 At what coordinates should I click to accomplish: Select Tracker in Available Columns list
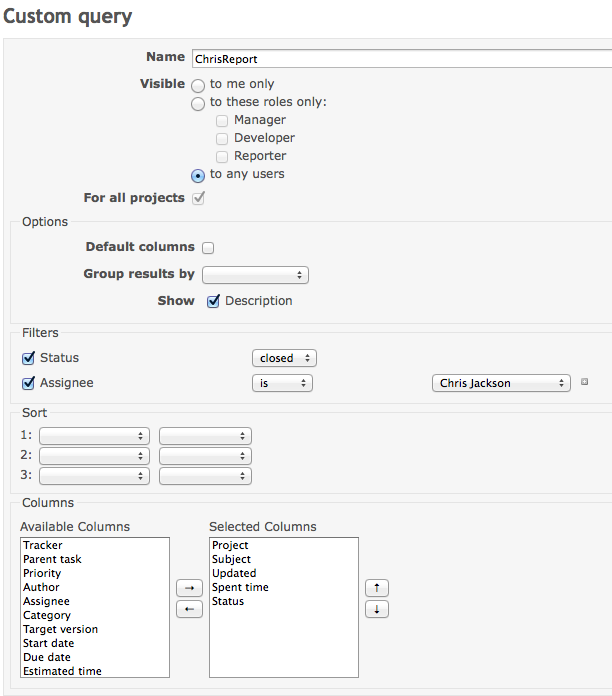pos(43,545)
